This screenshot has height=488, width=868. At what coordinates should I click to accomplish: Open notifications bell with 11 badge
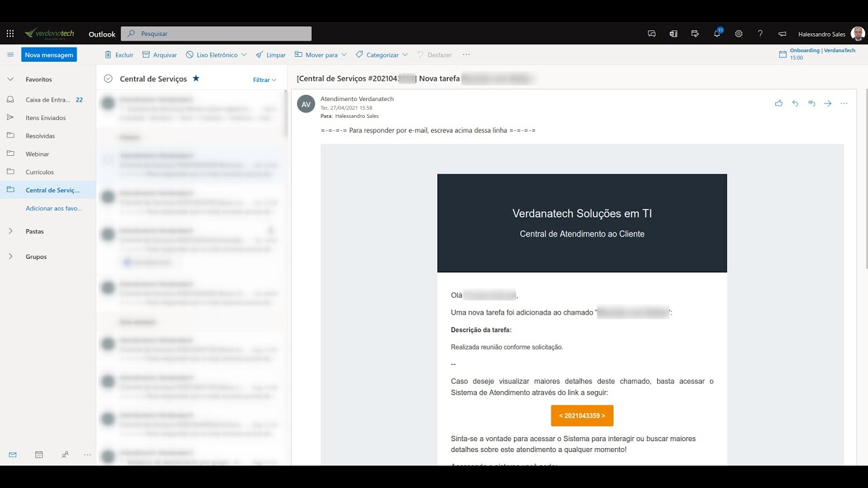tap(717, 33)
